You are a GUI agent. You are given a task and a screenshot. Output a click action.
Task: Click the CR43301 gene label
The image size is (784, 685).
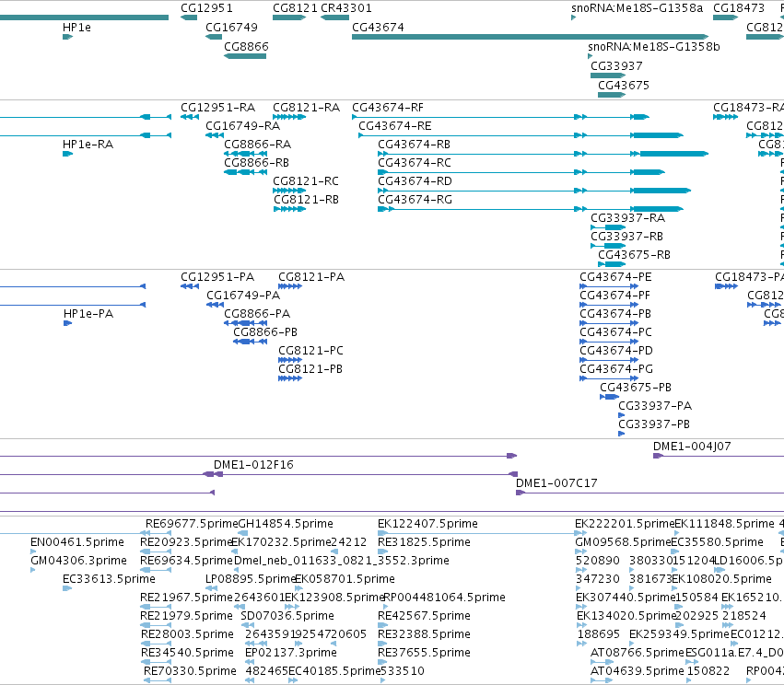point(346,8)
